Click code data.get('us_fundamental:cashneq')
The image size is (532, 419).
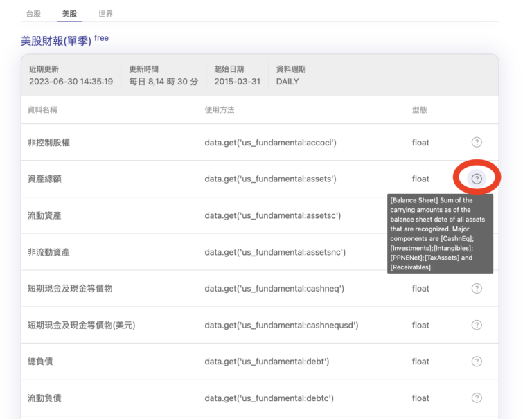point(274,288)
